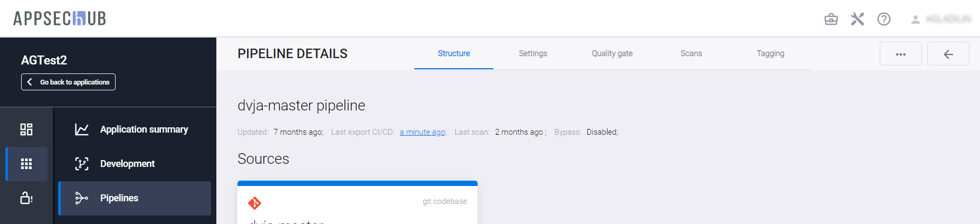Open the Scans tab
Image resolution: width=980 pixels, height=224 pixels.
point(691,53)
